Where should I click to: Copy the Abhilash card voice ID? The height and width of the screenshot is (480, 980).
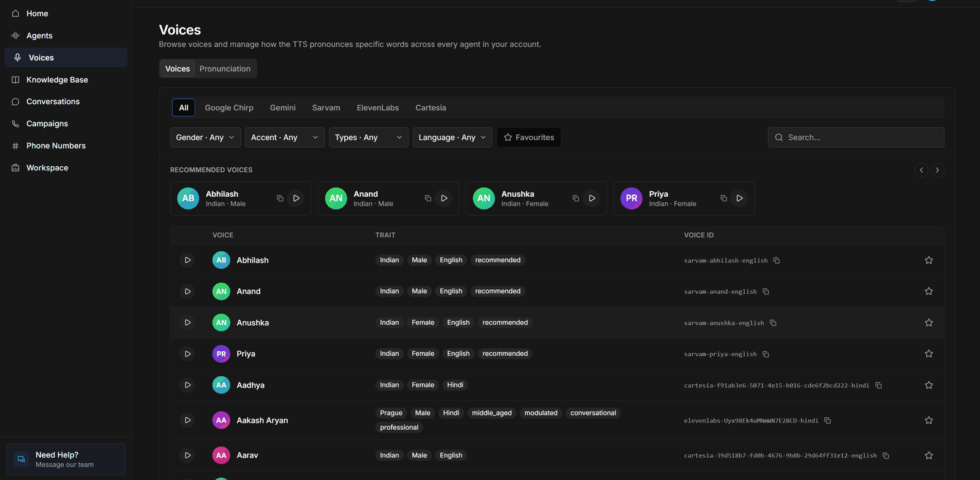pyautogui.click(x=280, y=198)
